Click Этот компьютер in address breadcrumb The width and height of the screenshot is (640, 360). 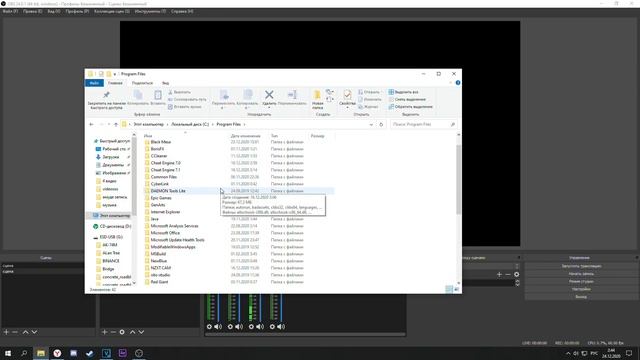click(149, 124)
